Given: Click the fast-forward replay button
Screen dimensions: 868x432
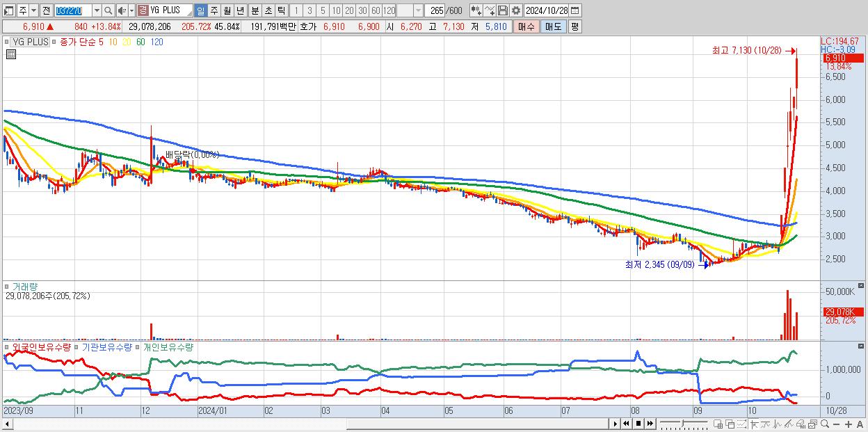Looking at the screenshot, I should point(650,424).
